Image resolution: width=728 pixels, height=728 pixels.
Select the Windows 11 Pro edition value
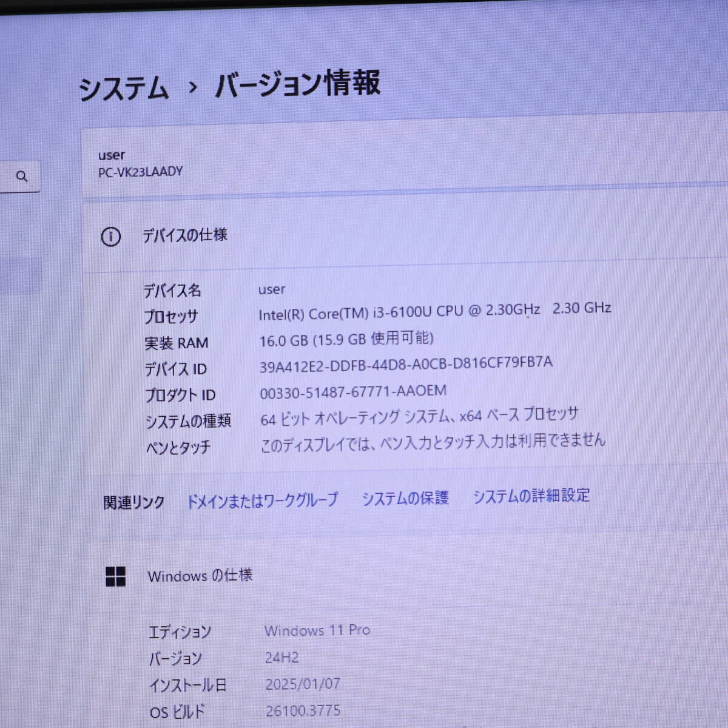[317, 630]
